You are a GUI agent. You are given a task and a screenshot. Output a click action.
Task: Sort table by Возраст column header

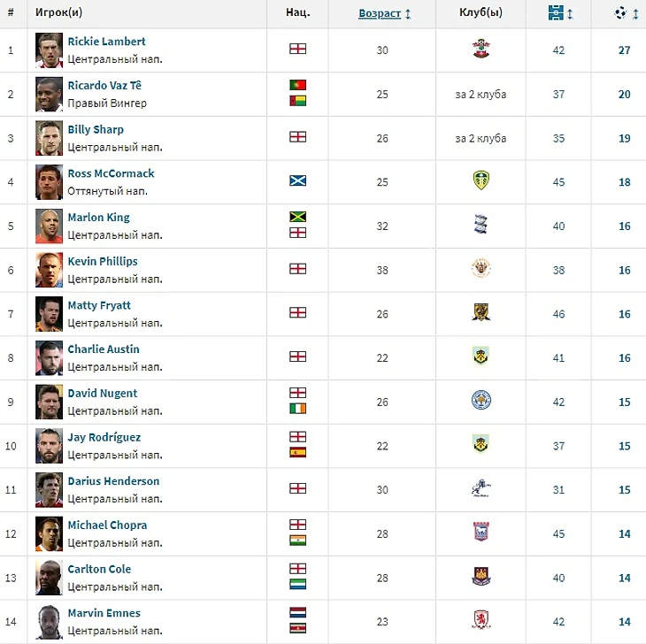pos(380,13)
